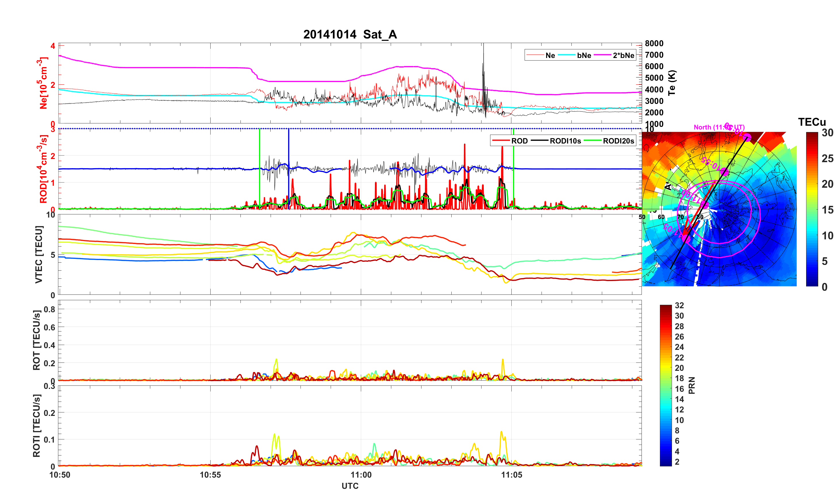
Task: Click the plot title 20141014 Sat_A
Action: click(350, 34)
